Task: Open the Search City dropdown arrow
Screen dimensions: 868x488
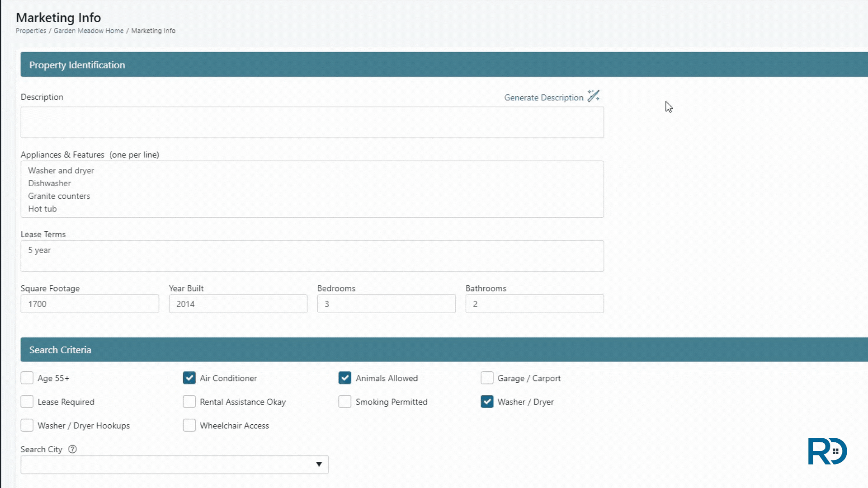Action: coord(319,465)
